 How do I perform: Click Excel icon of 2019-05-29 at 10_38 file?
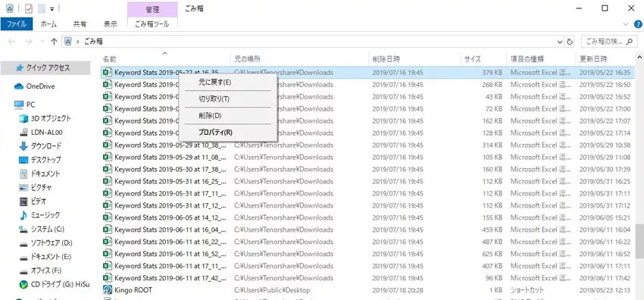pyautogui.click(x=107, y=145)
